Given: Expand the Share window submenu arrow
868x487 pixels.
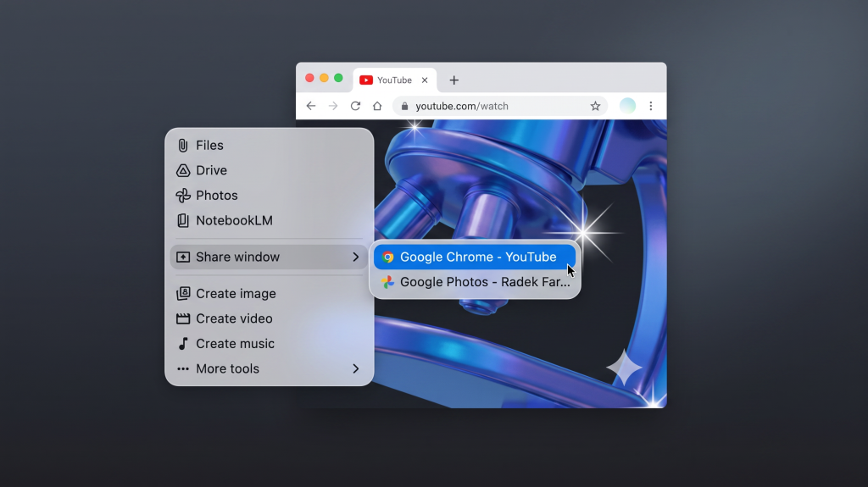Looking at the screenshot, I should [x=356, y=257].
